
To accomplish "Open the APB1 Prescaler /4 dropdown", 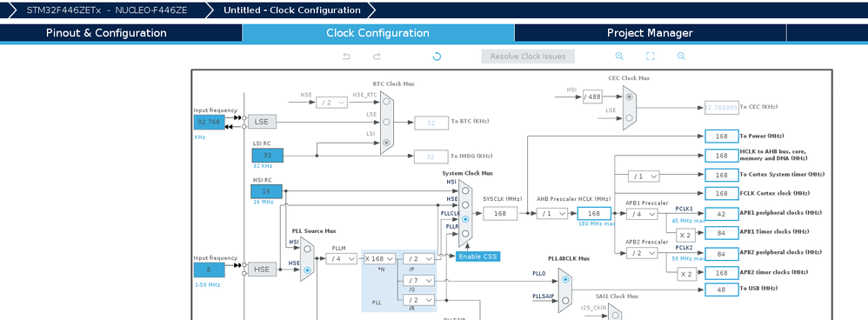I will pyautogui.click(x=642, y=214).
